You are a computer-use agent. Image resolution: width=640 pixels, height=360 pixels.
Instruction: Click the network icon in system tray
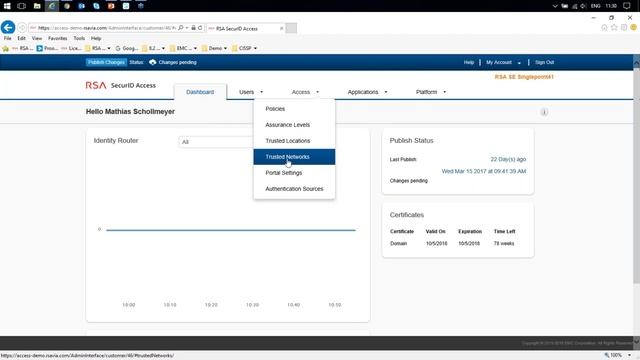click(x=574, y=6)
